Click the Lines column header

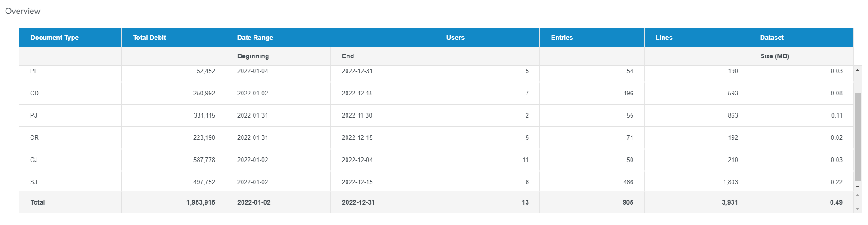663,37
